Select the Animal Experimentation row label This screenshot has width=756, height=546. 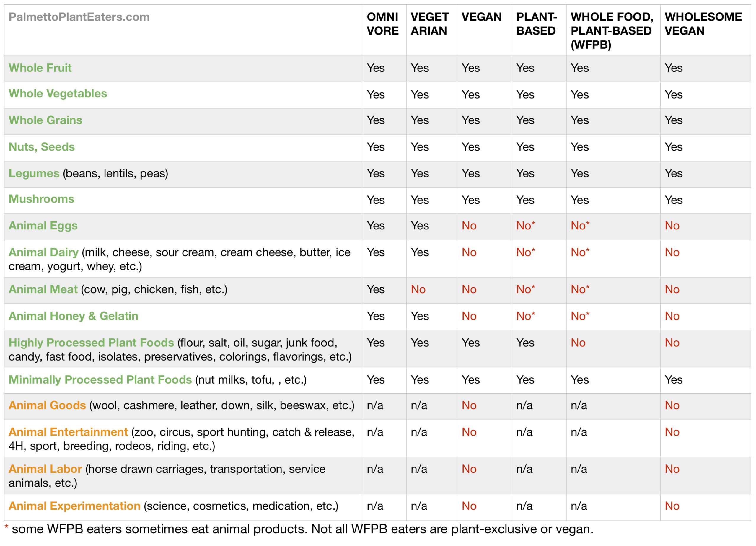click(x=74, y=506)
